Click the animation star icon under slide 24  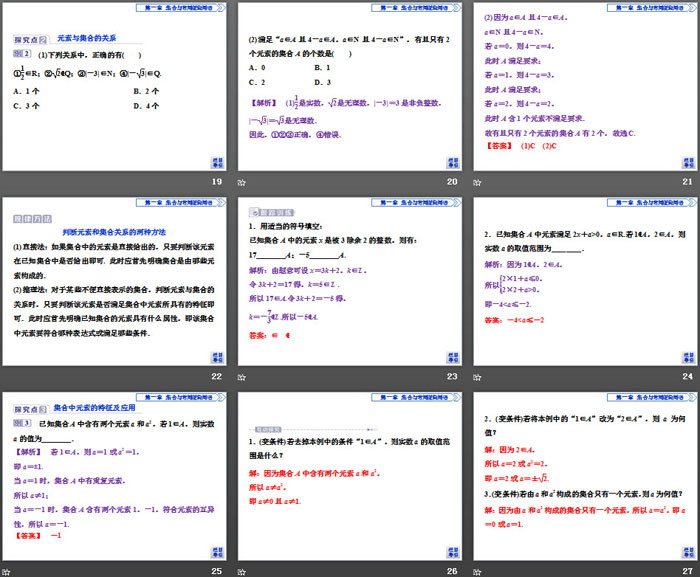click(x=477, y=377)
